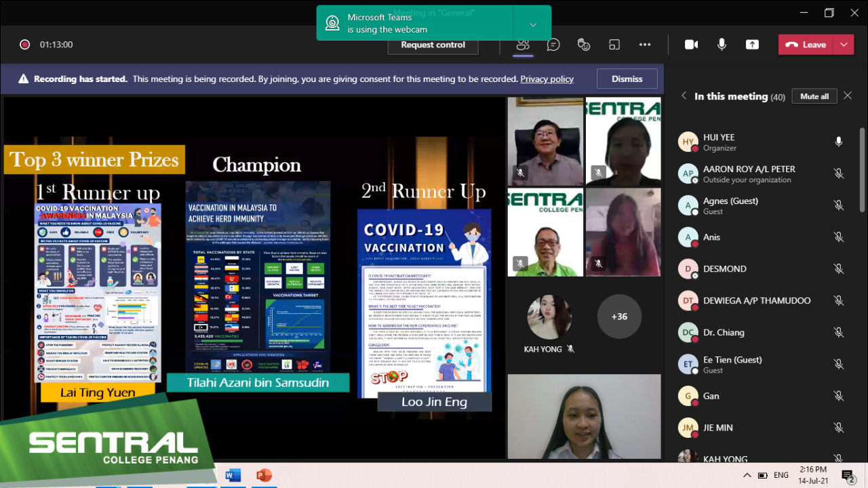Close the In this meeting panel
Image resolution: width=868 pixels, height=488 pixels.
pos(848,96)
